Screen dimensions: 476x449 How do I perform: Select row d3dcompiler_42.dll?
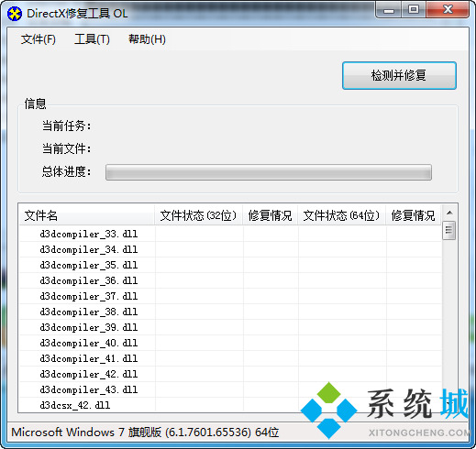tap(230, 374)
